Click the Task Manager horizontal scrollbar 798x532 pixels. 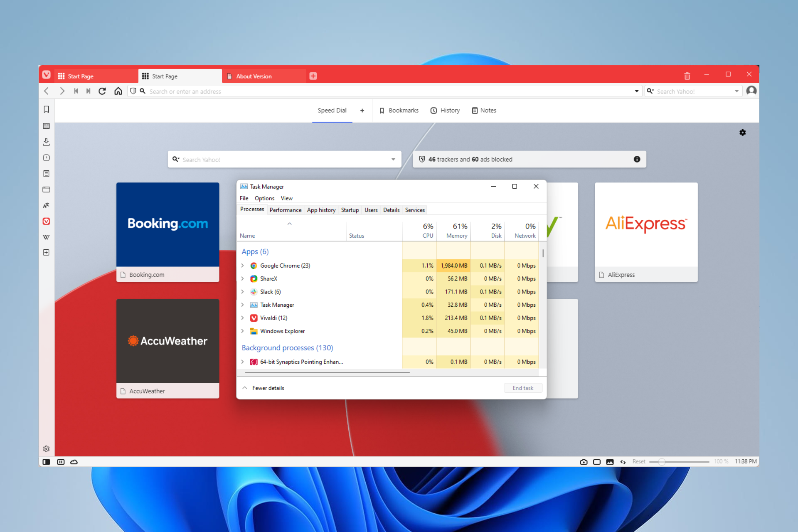(x=327, y=373)
